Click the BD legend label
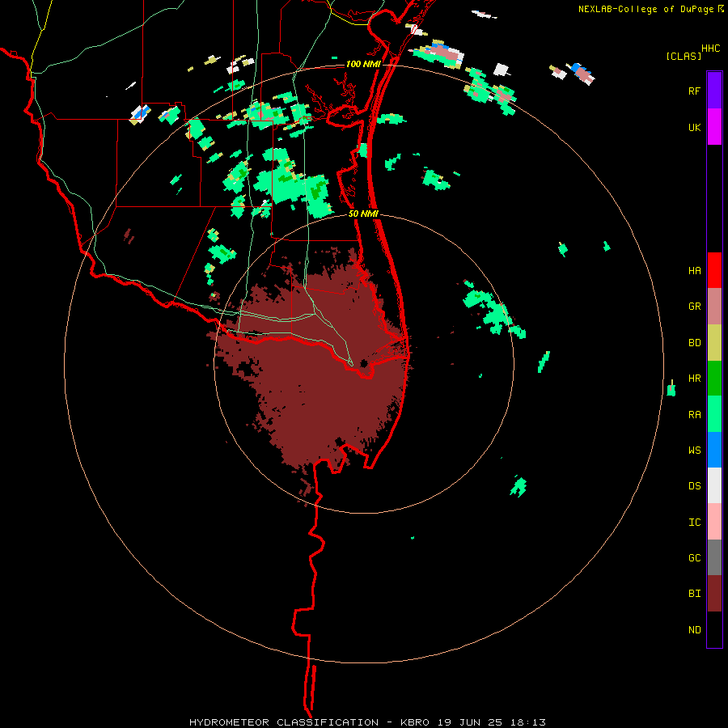This screenshot has width=728, height=728. coord(694,343)
